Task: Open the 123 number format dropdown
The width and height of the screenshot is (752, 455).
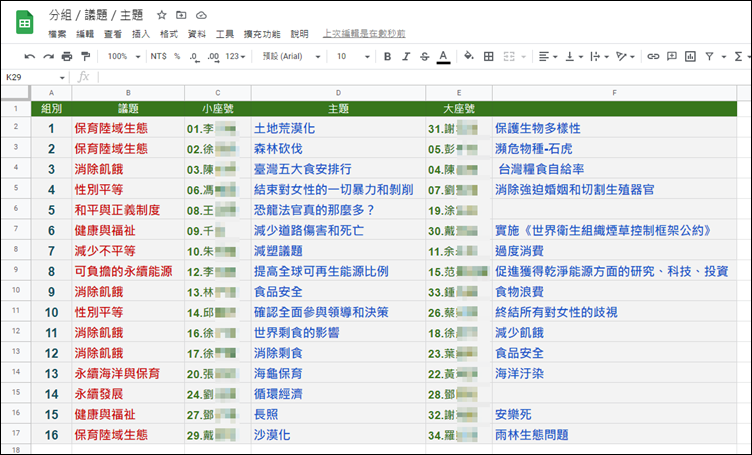Action: pyautogui.click(x=235, y=57)
